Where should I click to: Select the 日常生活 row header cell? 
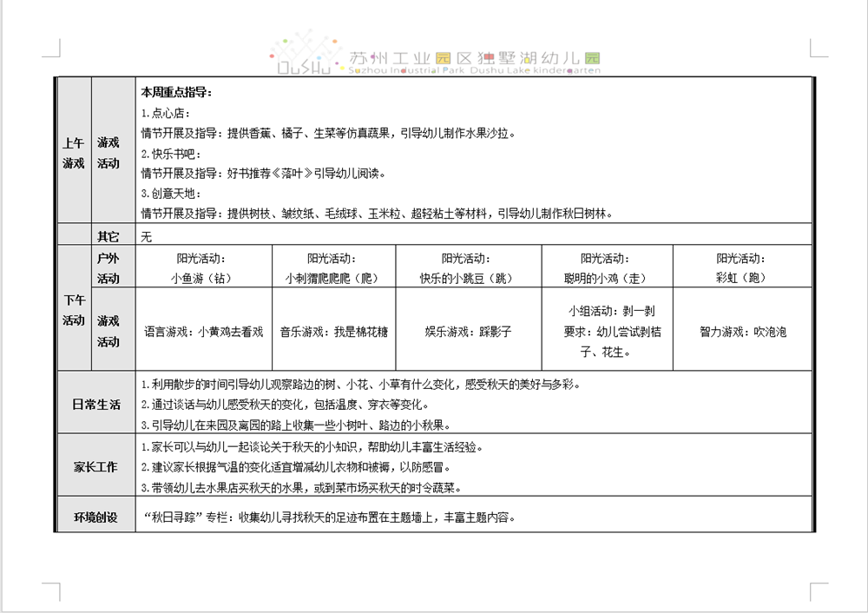[95, 405]
